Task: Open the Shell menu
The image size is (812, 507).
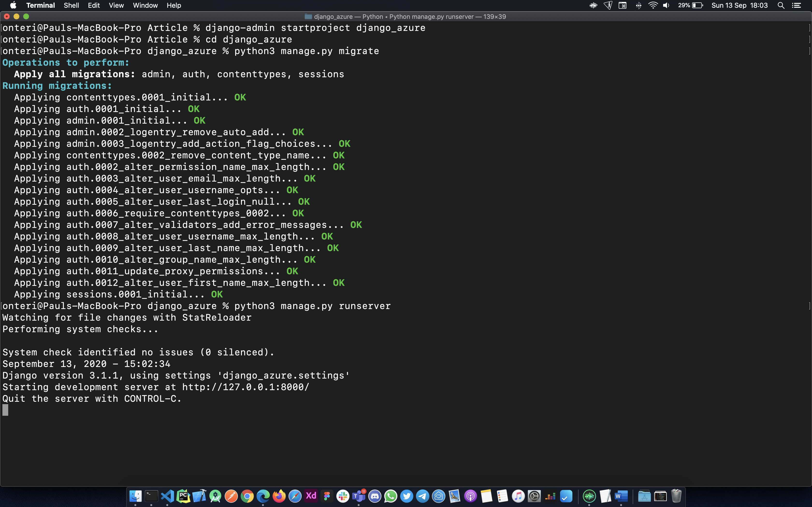Action: pos(71,5)
